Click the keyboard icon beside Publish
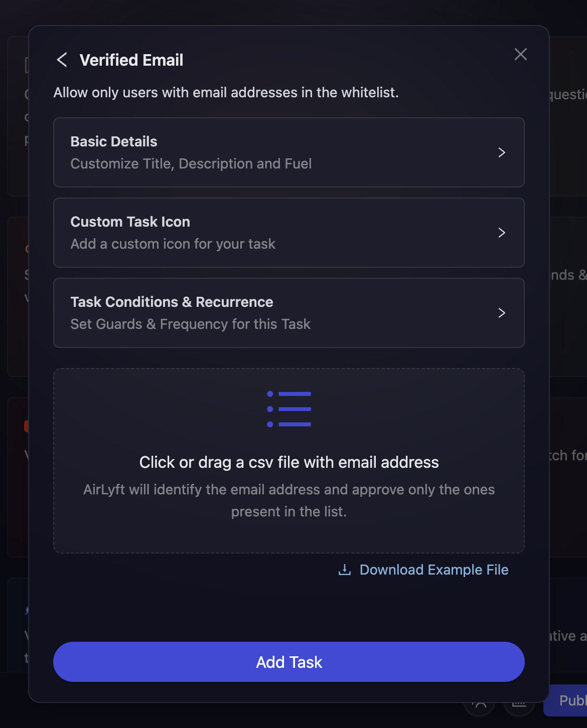587x728 pixels. (519, 704)
